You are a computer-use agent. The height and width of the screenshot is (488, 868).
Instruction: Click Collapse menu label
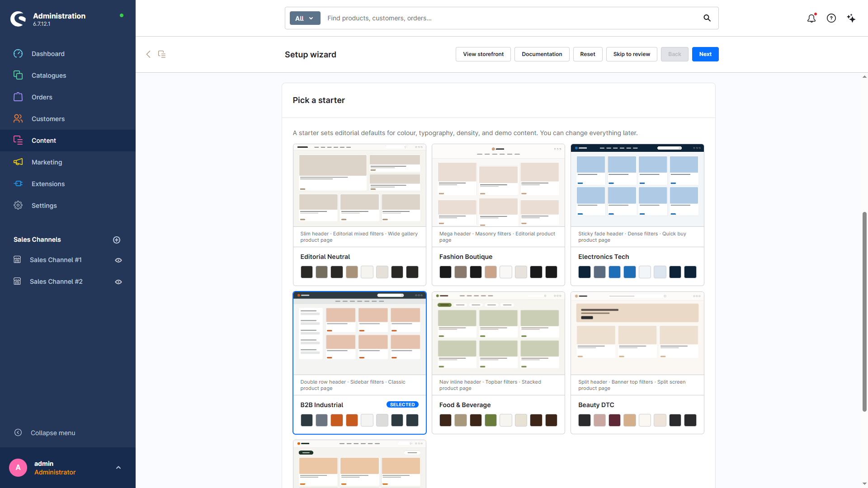pos(53,433)
